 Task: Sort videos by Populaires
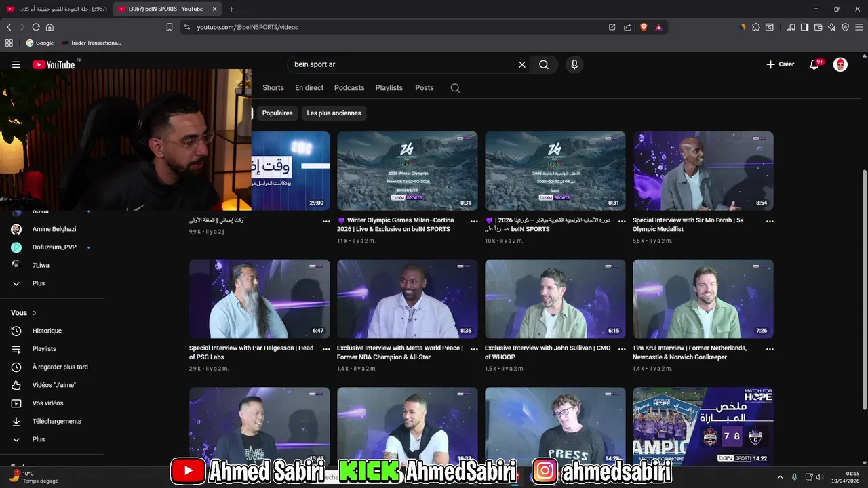click(277, 113)
